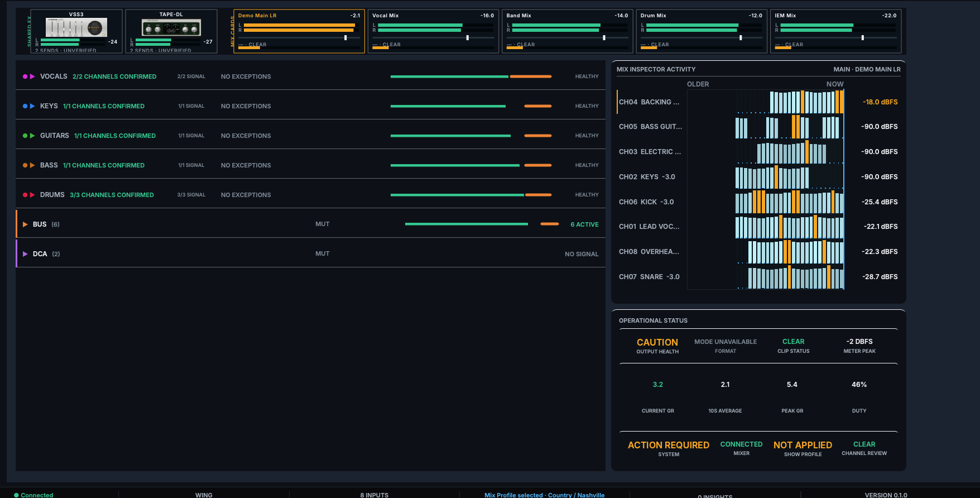Image resolution: width=980 pixels, height=498 pixels.
Task: Expand the BUS (6) section
Action: pyautogui.click(x=25, y=224)
